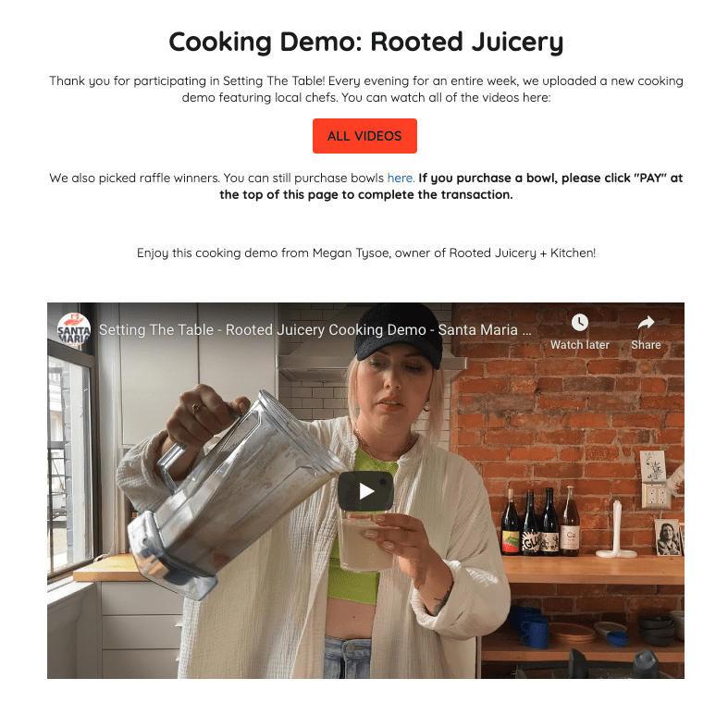Click the page heading "Cooking Demo: Rooted Juicery"

[x=366, y=43]
